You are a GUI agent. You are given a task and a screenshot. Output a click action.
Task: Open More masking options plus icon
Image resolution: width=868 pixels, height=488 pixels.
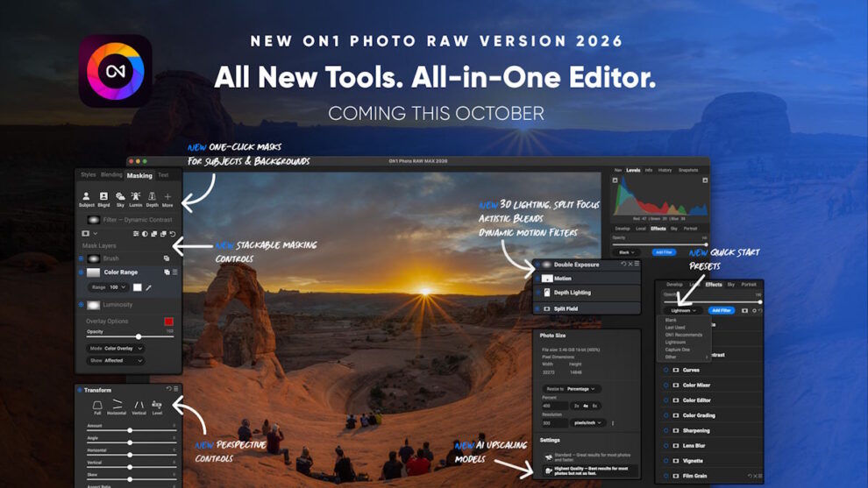point(167,197)
